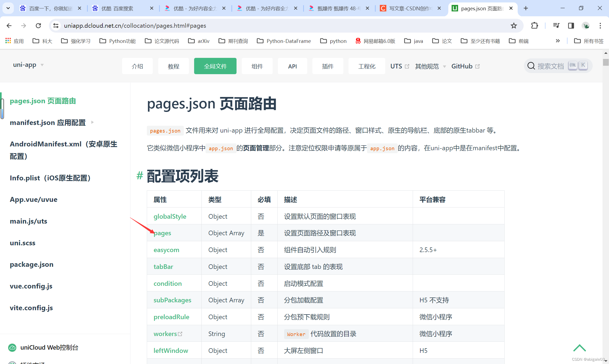Open the 网易邮箱6.0版 bookmark

click(x=375, y=41)
